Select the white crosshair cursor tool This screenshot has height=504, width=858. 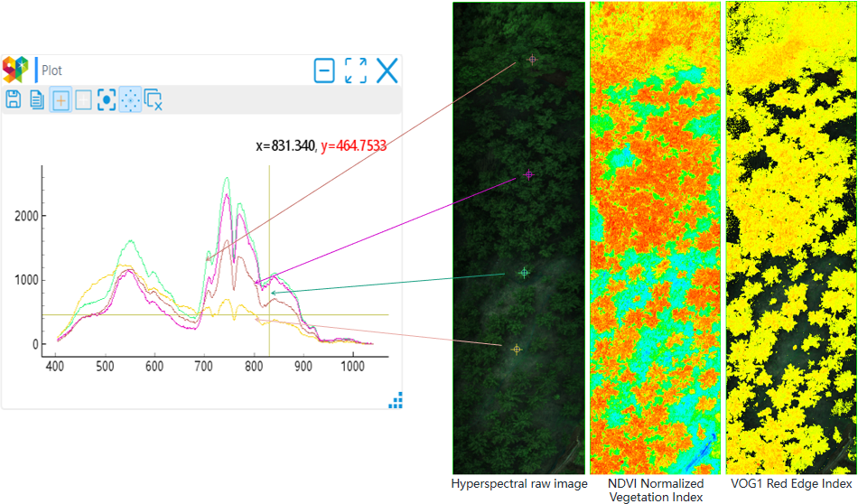click(83, 100)
